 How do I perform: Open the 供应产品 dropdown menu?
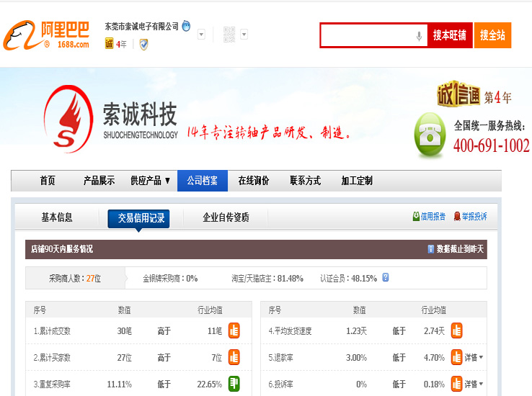[x=150, y=181]
